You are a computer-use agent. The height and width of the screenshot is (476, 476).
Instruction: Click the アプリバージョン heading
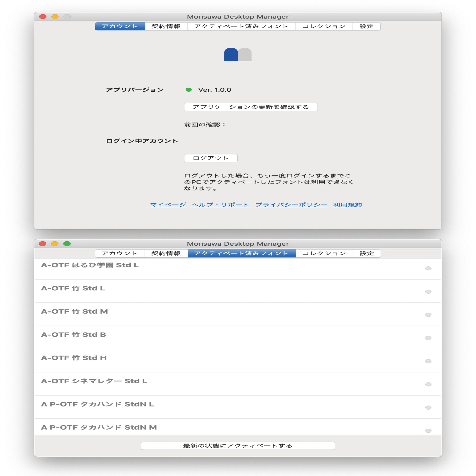[135, 90]
